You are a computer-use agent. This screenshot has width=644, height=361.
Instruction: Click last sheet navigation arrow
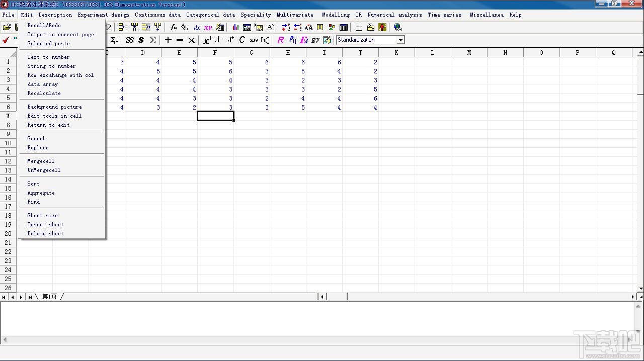(30, 297)
